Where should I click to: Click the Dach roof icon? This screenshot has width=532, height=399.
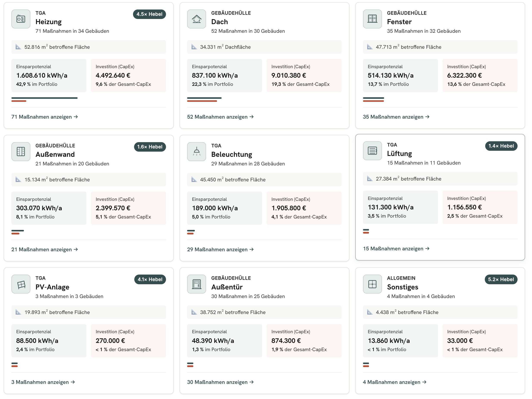pyautogui.click(x=197, y=19)
